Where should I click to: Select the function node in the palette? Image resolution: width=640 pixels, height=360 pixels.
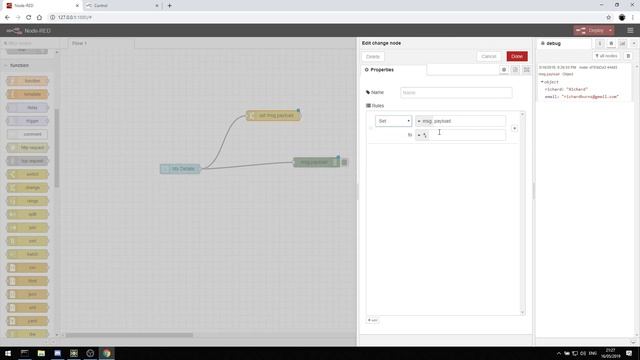27,81
